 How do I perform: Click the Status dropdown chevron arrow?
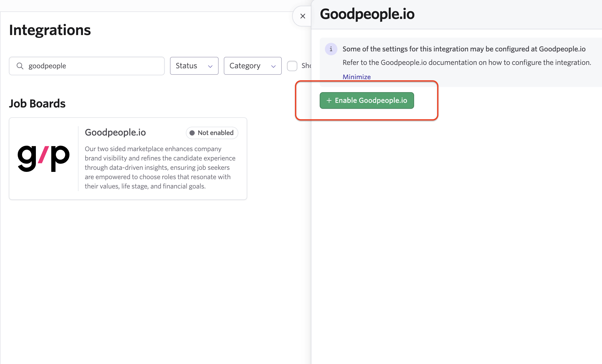coord(210,66)
